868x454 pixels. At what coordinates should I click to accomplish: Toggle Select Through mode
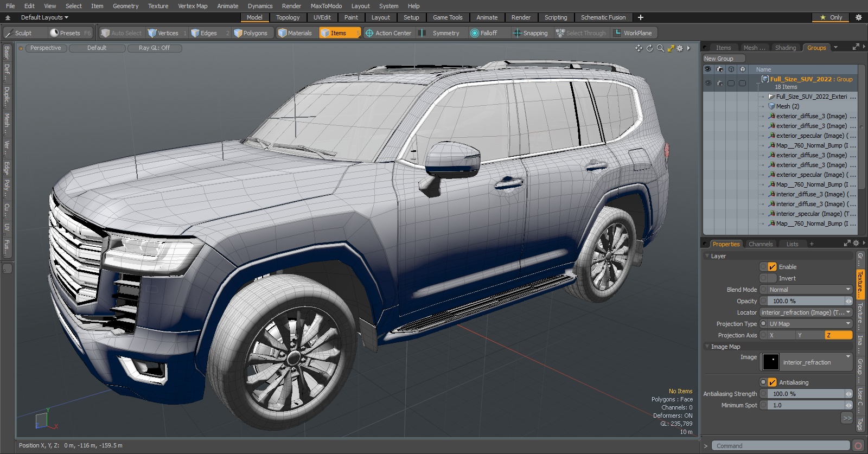click(581, 33)
